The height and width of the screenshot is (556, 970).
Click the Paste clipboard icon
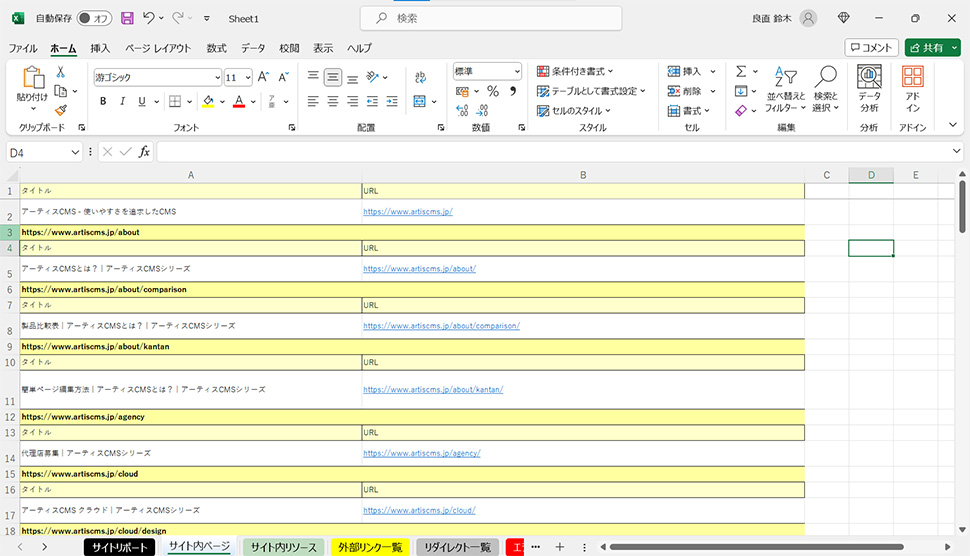point(32,77)
